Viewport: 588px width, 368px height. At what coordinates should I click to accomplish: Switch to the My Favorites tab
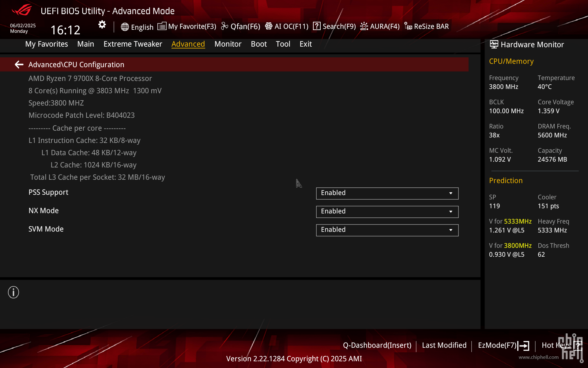pos(47,44)
